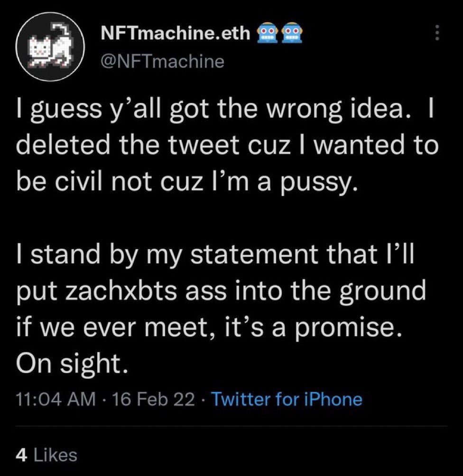The image size is (463, 476).
Task: View the 4 Likes list
Action: (46, 455)
